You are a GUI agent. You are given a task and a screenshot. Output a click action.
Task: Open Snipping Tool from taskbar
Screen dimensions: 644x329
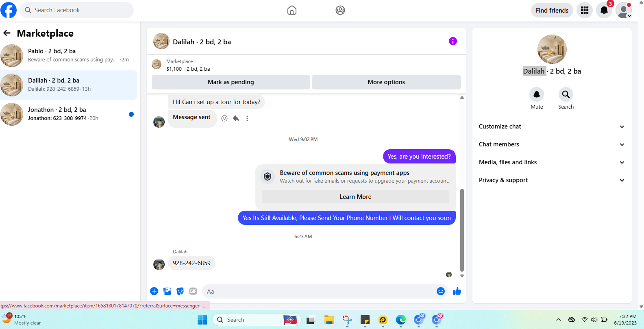click(x=347, y=320)
